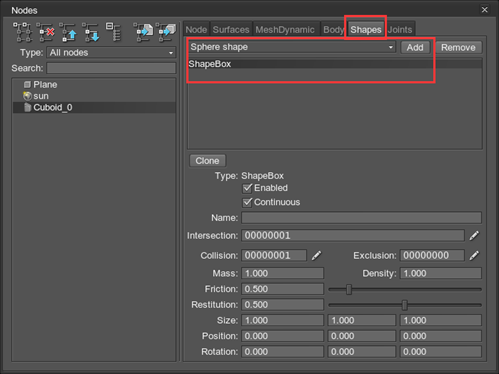
Task: Click the first Position value field
Action: pos(282,336)
